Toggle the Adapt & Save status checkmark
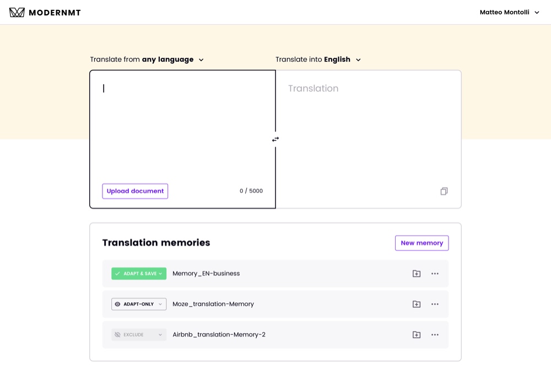Screen dimensions: 551x392 [117, 274]
